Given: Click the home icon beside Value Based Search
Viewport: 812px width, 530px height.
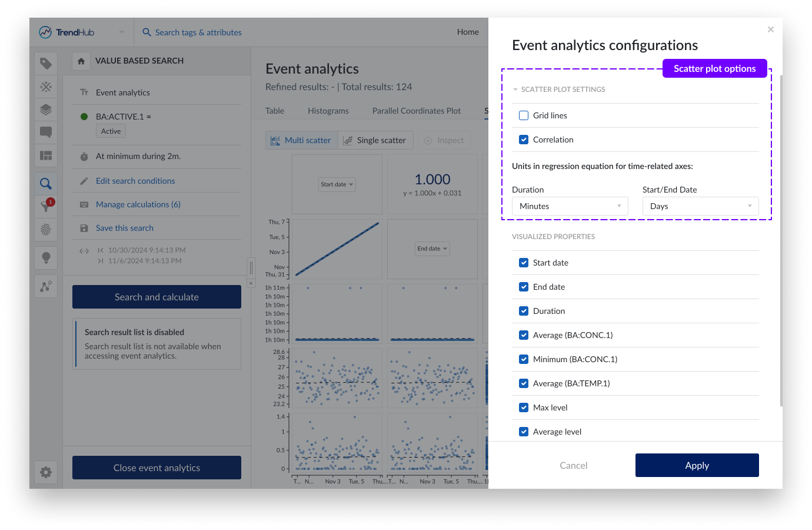Looking at the screenshot, I should [x=81, y=61].
